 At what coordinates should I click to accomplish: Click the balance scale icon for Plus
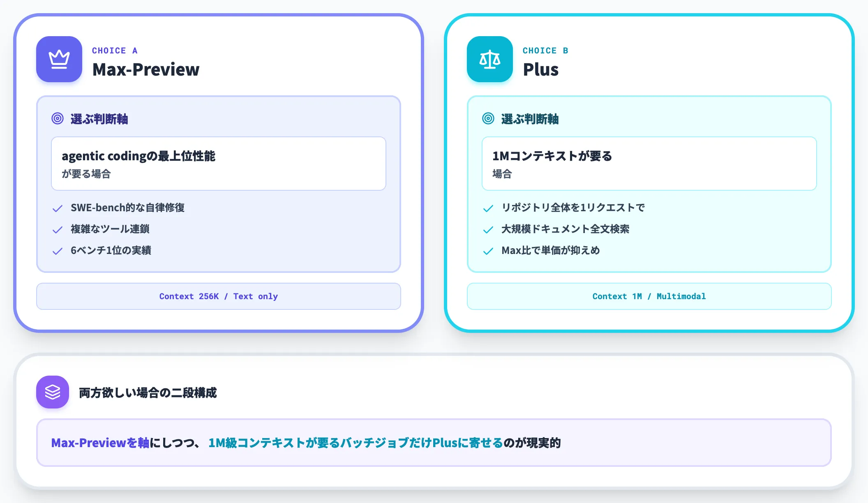490,59
